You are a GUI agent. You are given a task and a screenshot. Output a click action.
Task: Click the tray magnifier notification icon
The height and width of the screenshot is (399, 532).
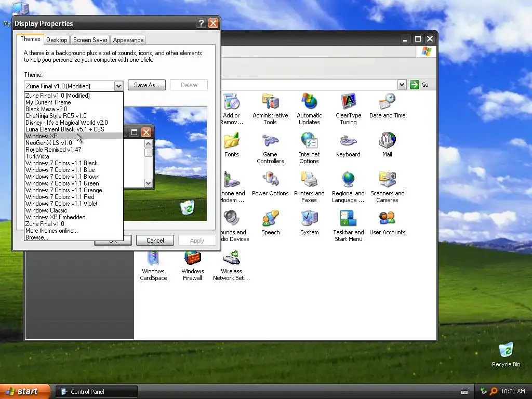(x=494, y=391)
